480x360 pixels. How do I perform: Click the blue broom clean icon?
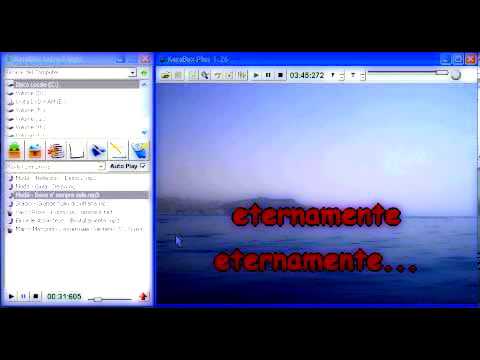click(97, 150)
